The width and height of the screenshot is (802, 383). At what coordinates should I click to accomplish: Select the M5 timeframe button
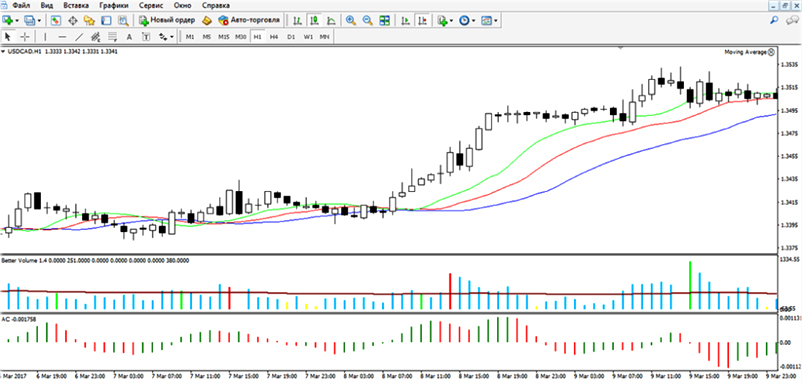[207, 37]
